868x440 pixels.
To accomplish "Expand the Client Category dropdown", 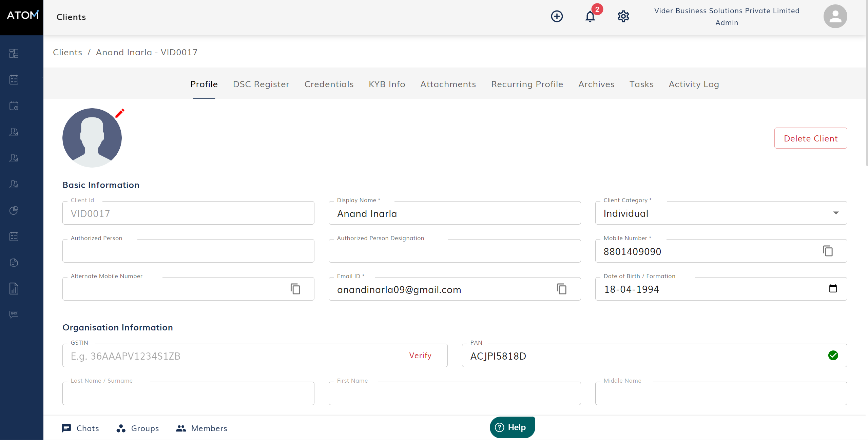I will point(836,213).
